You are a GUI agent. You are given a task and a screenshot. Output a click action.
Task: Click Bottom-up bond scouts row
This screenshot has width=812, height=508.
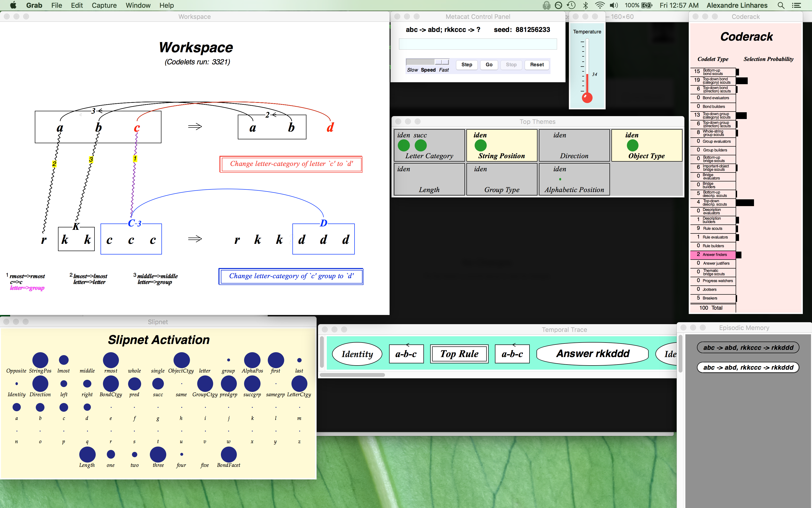click(x=713, y=72)
